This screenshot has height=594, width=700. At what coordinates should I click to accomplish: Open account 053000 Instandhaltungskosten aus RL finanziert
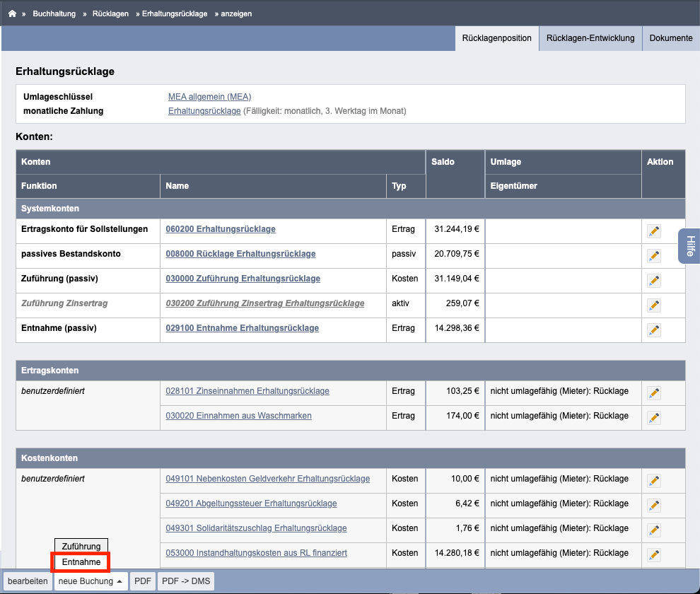pos(256,553)
